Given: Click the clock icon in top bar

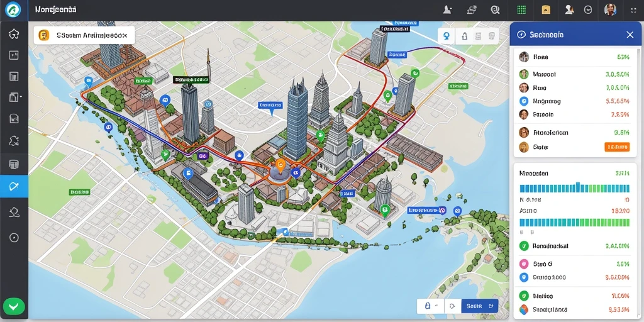Looking at the screenshot, I should (x=588, y=10).
